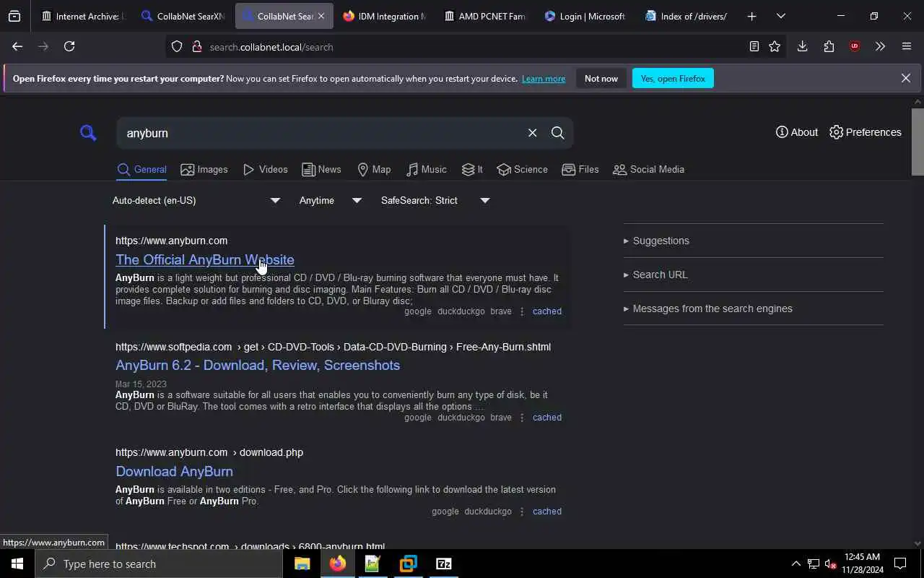Switch to the Map category

374,170
